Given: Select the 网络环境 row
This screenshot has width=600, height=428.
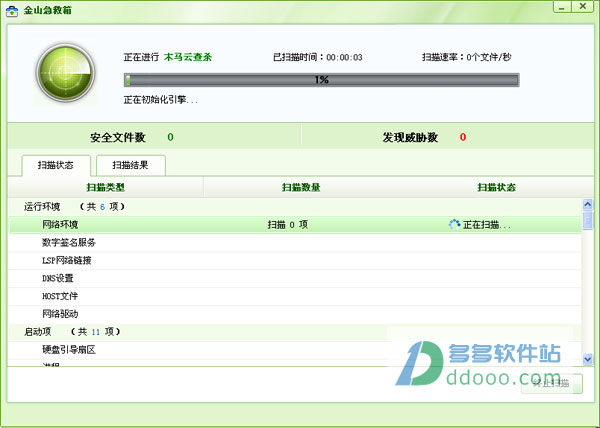Looking at the screenshot, I should point(295,225).
